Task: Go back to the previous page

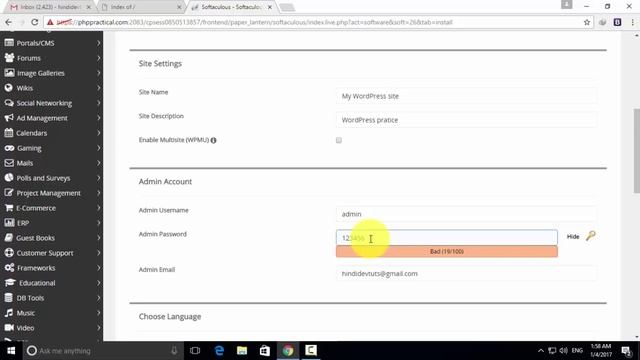Action: [9, 22]
